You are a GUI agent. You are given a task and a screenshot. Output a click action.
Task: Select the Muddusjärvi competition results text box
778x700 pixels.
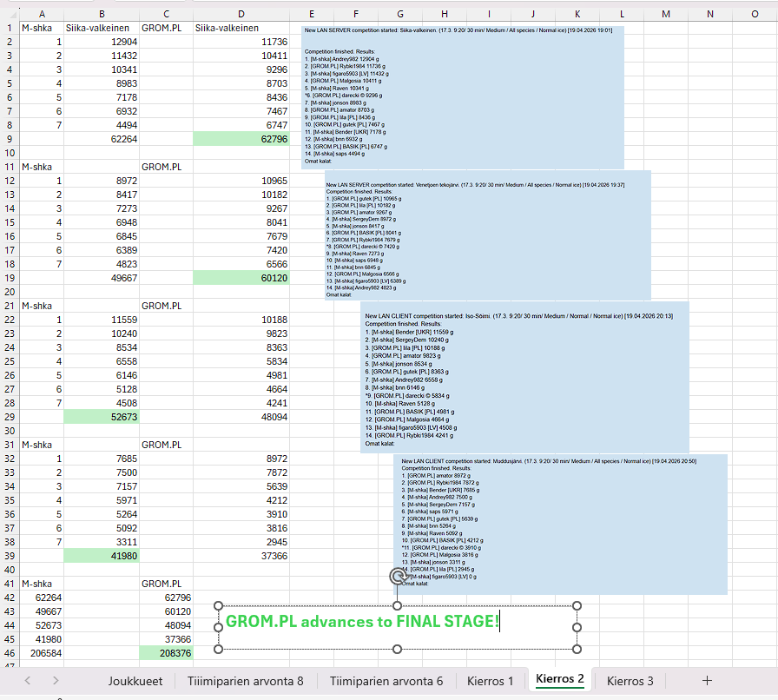559,521
